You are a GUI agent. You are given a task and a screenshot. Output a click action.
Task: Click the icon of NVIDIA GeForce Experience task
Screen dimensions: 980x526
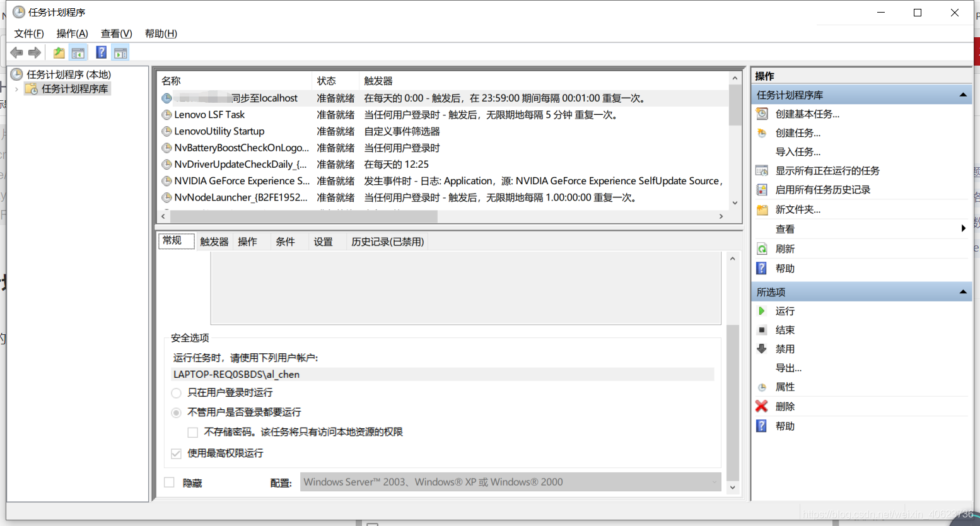pyautogui.click(x=166, y=181)
